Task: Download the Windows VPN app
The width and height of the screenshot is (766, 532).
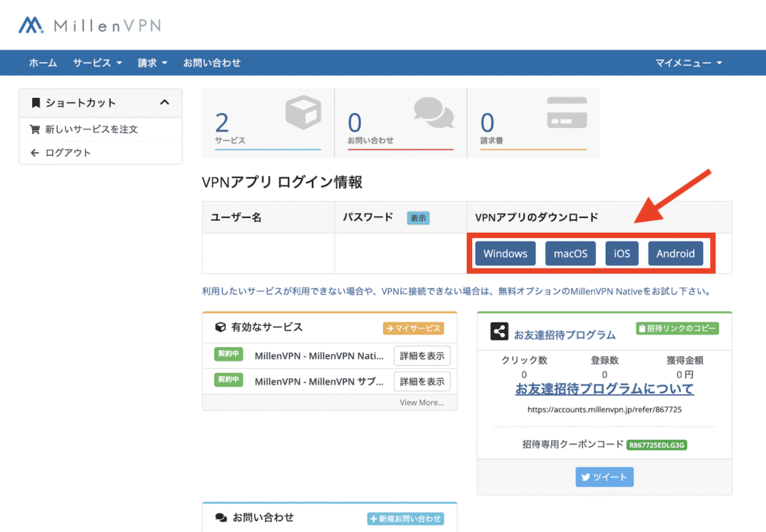Action: 505,254
